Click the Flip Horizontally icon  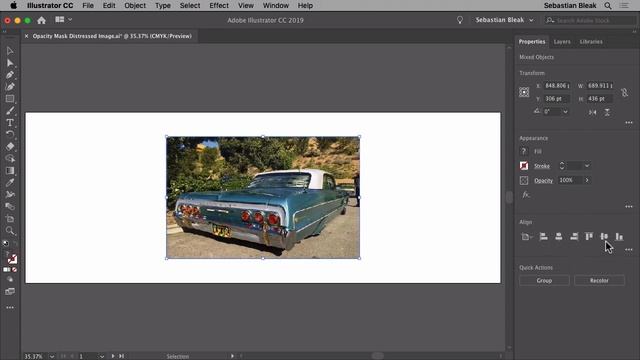pos(592,112)
